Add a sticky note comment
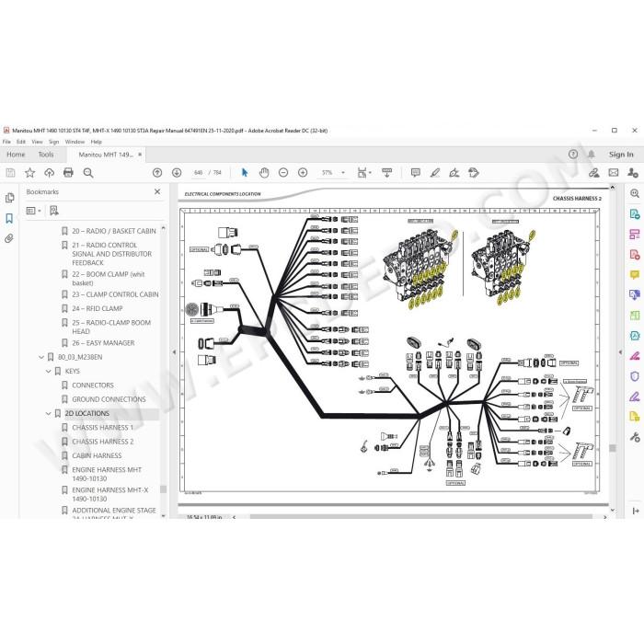 [416, 173]
